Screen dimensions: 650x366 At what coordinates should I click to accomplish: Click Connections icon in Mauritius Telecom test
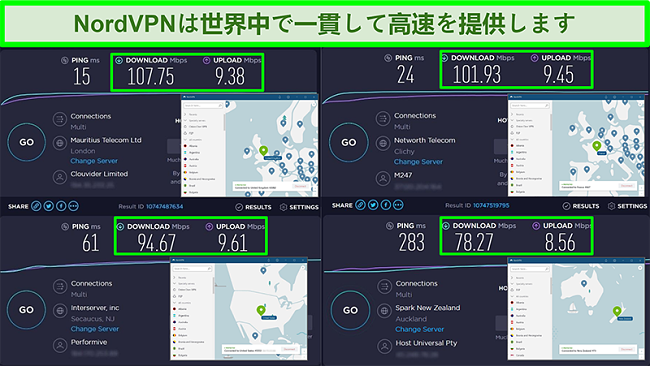(60, 120)
